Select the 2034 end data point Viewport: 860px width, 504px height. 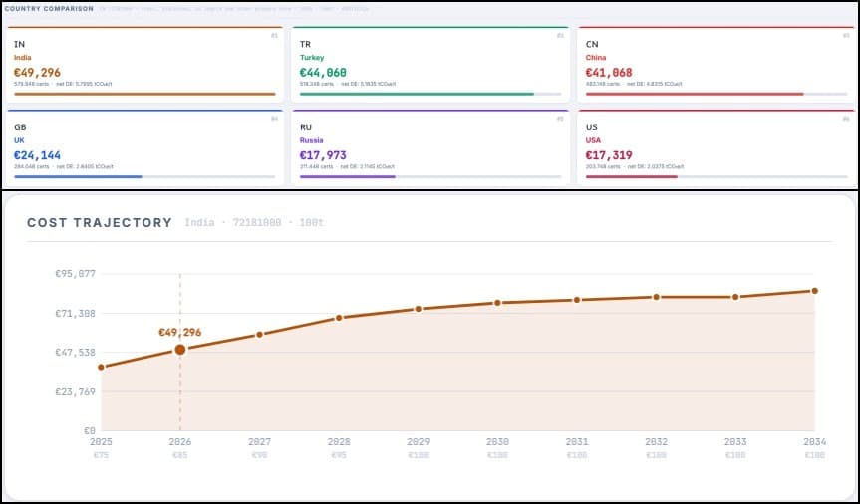[x=814, y=291]
